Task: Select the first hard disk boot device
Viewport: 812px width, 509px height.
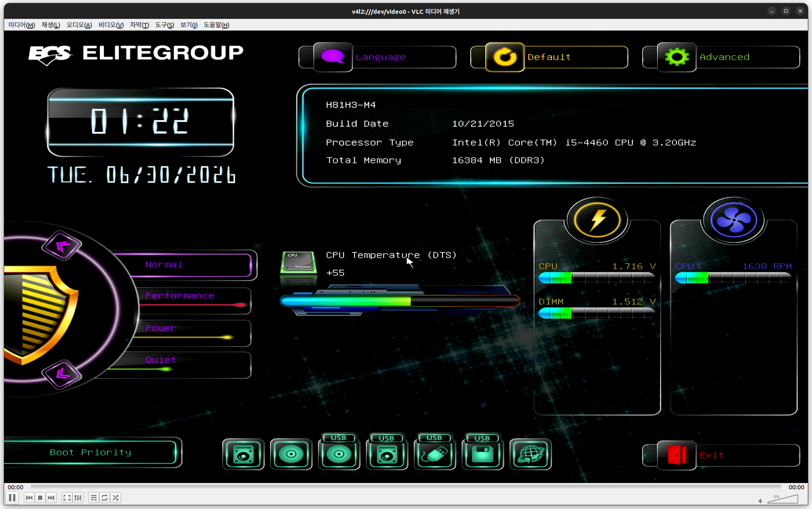Action: tap(244, 454)
